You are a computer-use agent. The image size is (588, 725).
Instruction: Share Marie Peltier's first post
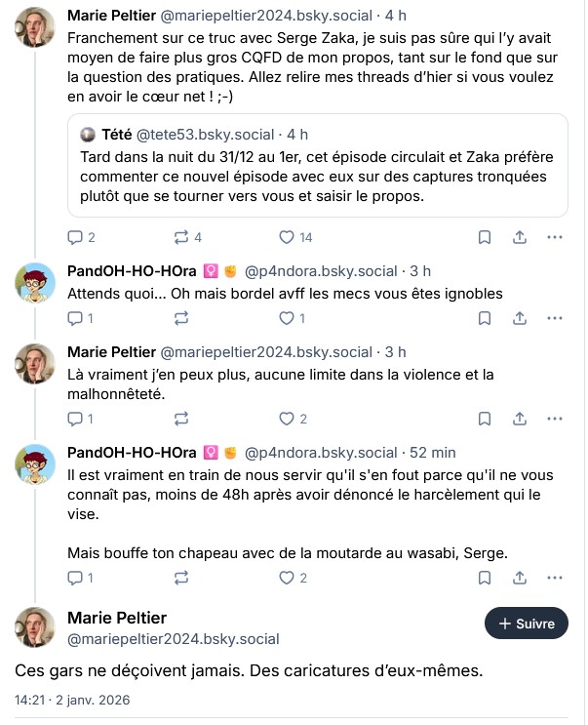[520, 237]
